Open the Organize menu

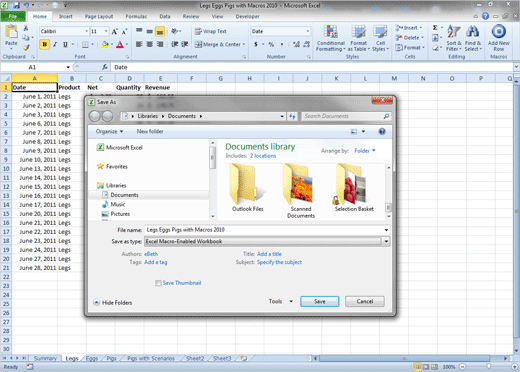(109, 131)
